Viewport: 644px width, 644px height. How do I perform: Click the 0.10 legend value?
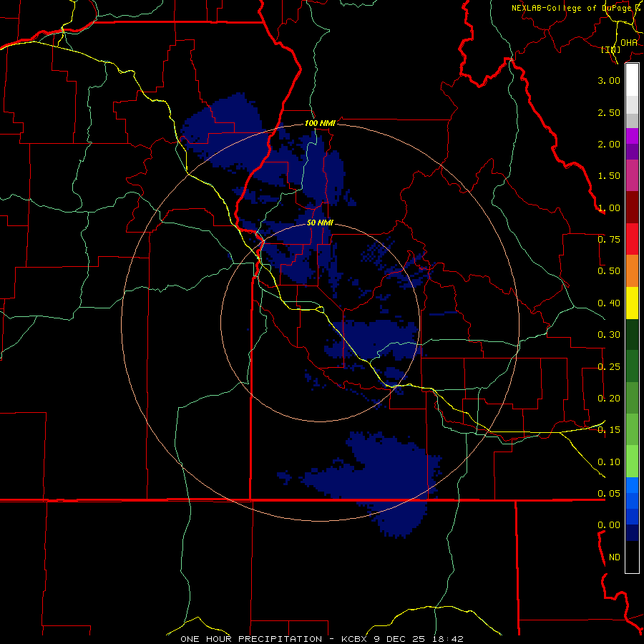[x=609, y=462]
